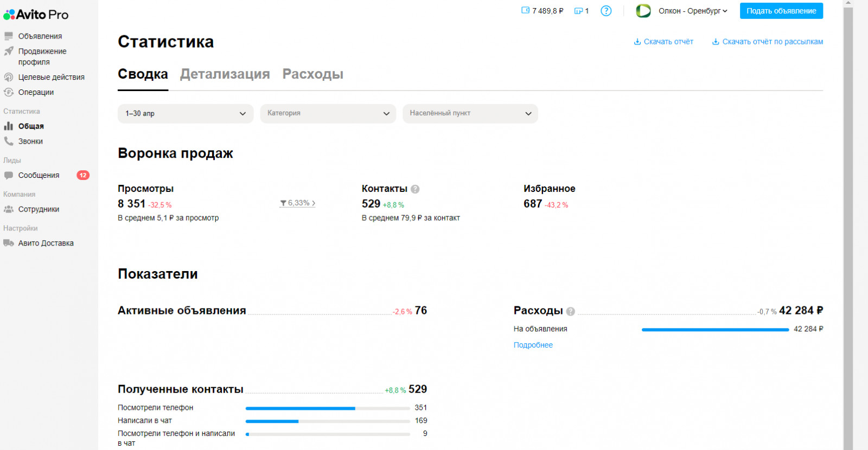This screenshot has width=868, height=450.
Task: Open Объявления in the sidebar
Action: click(40, 36)
